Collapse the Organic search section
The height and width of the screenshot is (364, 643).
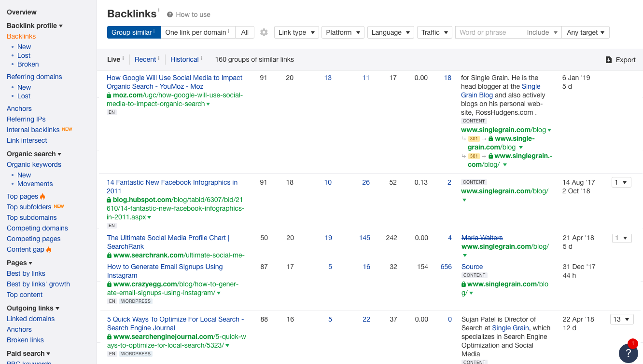(34, 154)
